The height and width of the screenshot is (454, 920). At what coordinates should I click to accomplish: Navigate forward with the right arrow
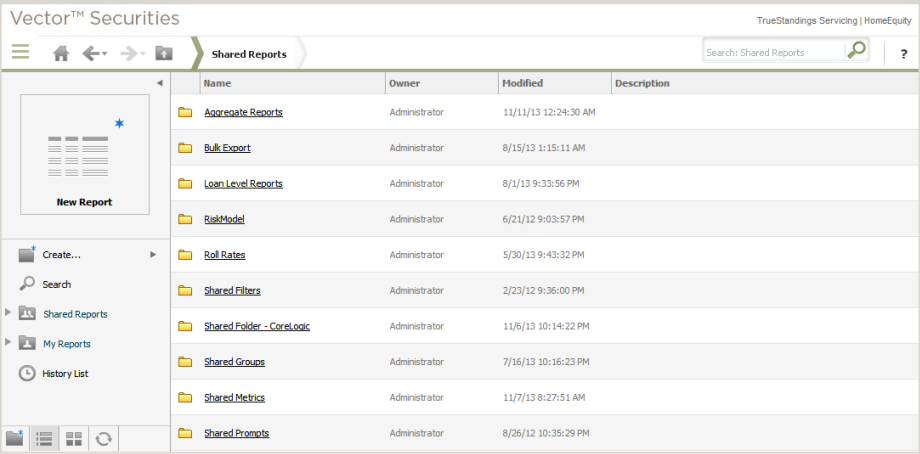pos(128,54)
